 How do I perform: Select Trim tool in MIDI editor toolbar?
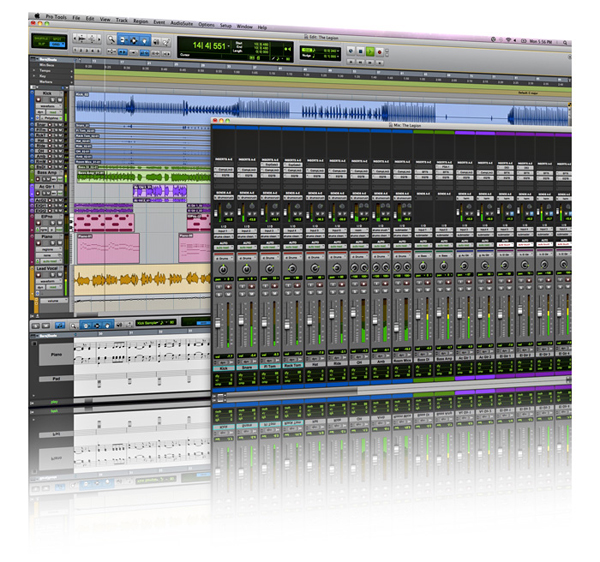(x=86, y=326)
